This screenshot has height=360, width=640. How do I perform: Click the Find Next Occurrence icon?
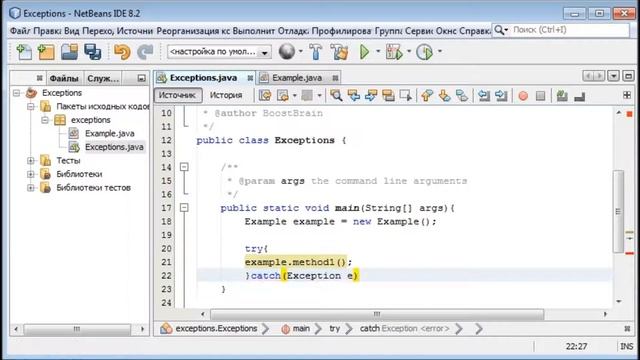point(371,96)
